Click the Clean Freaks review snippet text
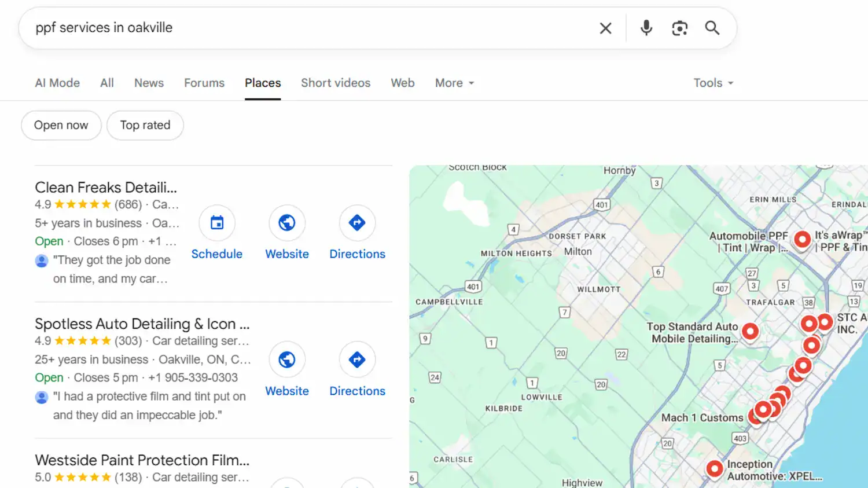The width and height of the screenshot is (868, 488). tap(112, 269)
